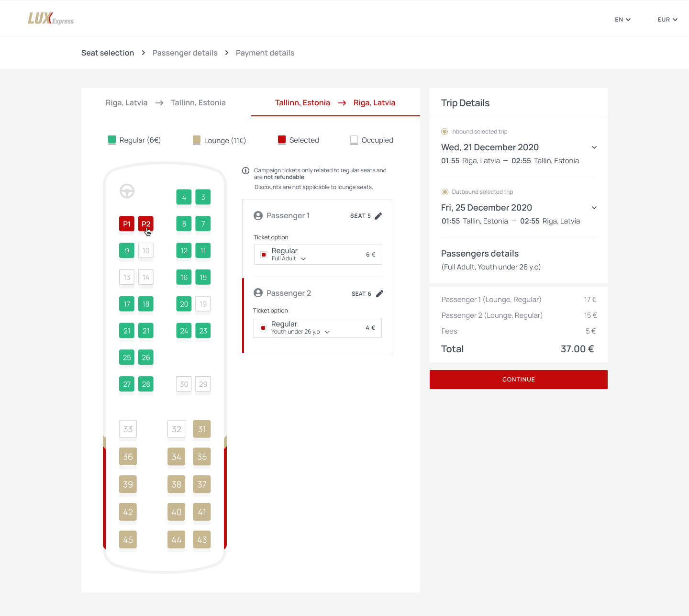
Task: Edit Passenger 2 seat with pencil icon
Action: (x=379, y=293)
